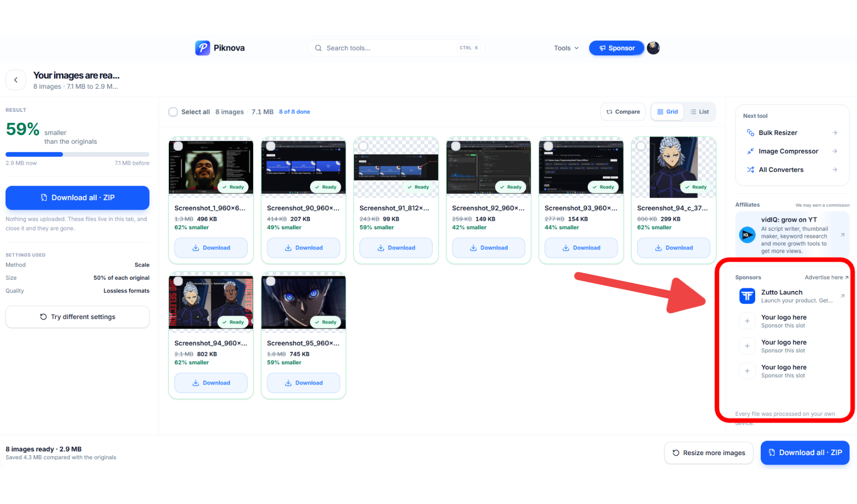Click the back arrow button

(16, 80)
